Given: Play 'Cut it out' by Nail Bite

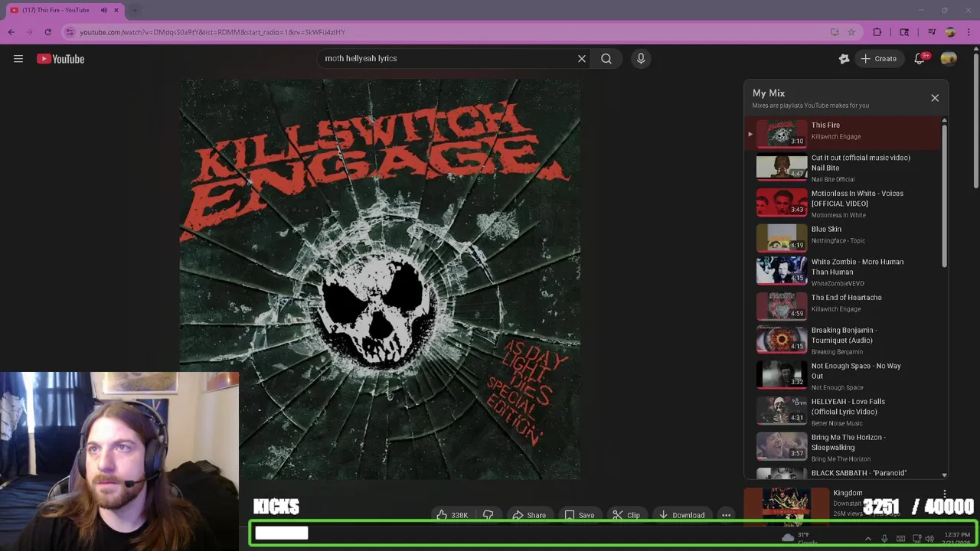Looking at the screenshot, I should click(844, 168).
